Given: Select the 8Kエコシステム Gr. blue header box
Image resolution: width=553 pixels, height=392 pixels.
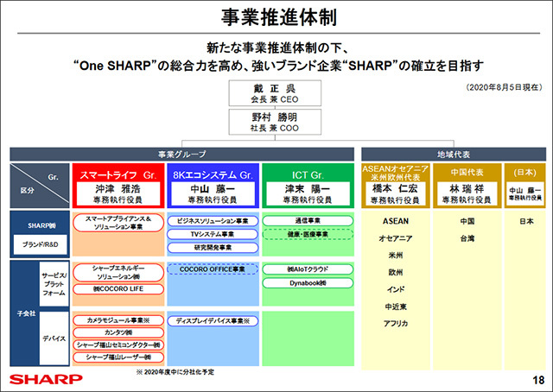Looking at the screenshot, I should tap(213, 186).
